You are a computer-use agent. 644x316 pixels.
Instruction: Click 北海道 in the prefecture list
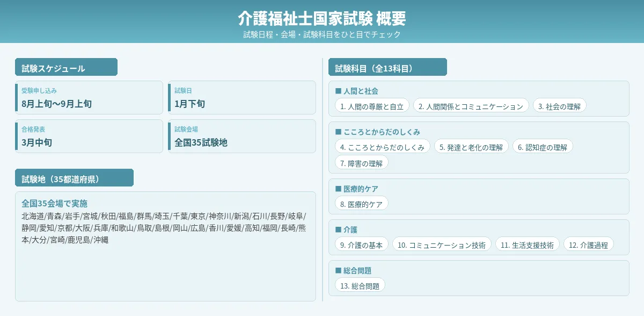click(x=33, y=216)
